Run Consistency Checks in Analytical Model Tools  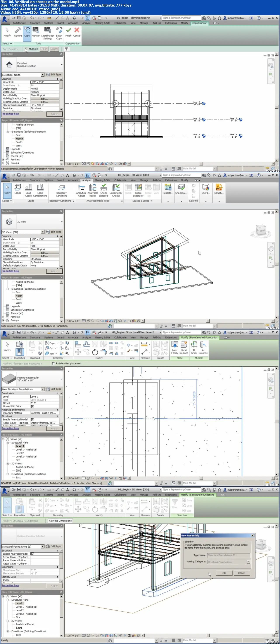(x=116, y=191)
